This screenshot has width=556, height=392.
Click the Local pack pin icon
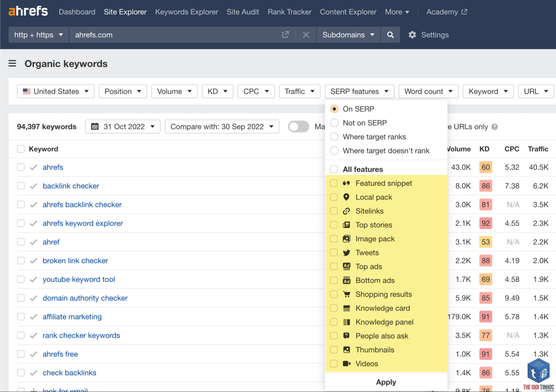pos(346,197)
